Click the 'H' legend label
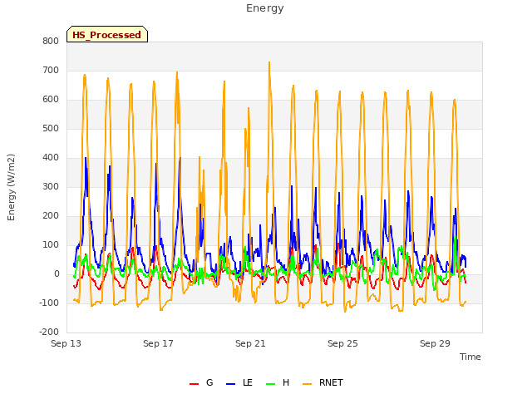The image size is (532, 399). (286, 382)
